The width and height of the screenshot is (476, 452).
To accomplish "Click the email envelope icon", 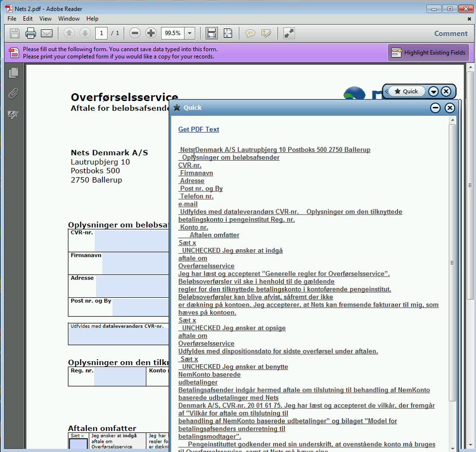I will coord(46,33).
